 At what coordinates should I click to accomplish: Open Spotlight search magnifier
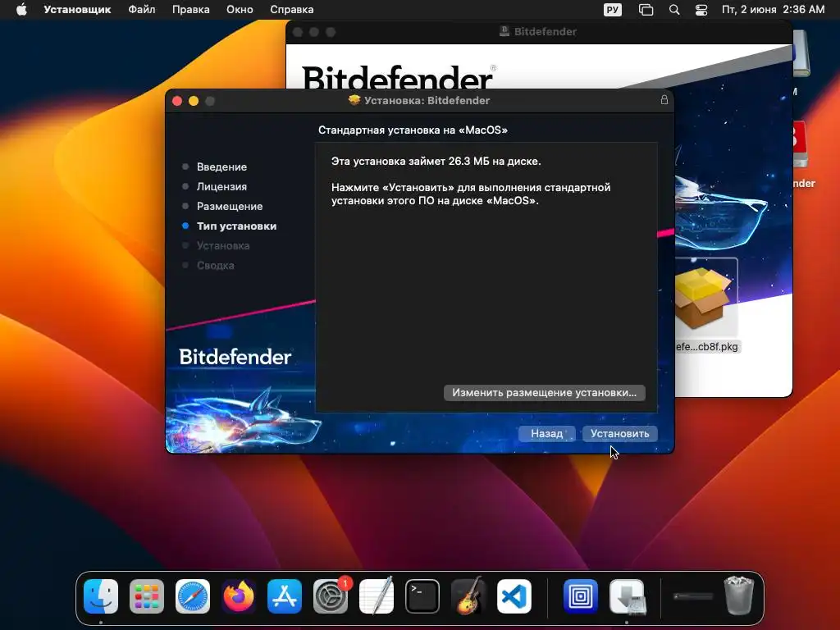674,10
